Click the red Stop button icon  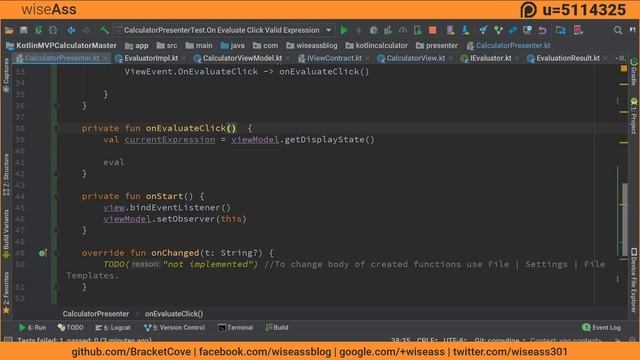click(432, 30)
